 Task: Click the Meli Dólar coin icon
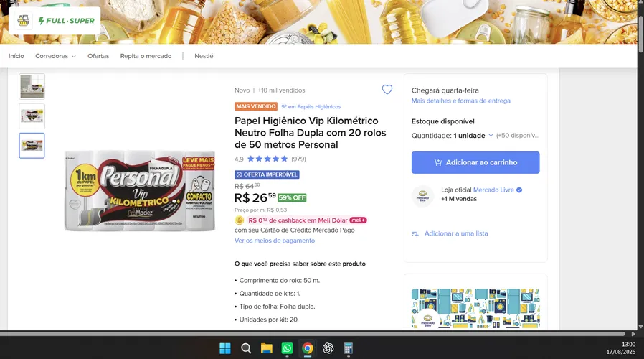point(239,220)
